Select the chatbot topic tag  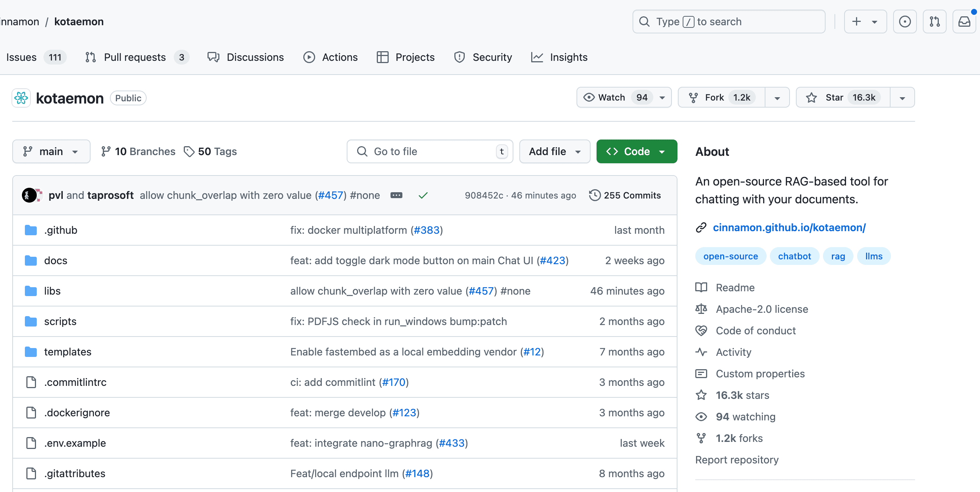point(794,256)
